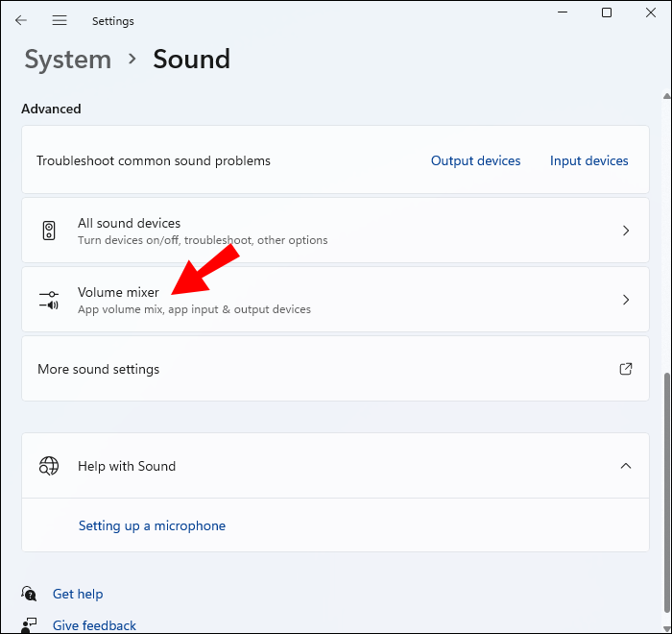Click the Help with Sound globe icon
The height and width of the screenshot is (634, 672).
(49, 466)
